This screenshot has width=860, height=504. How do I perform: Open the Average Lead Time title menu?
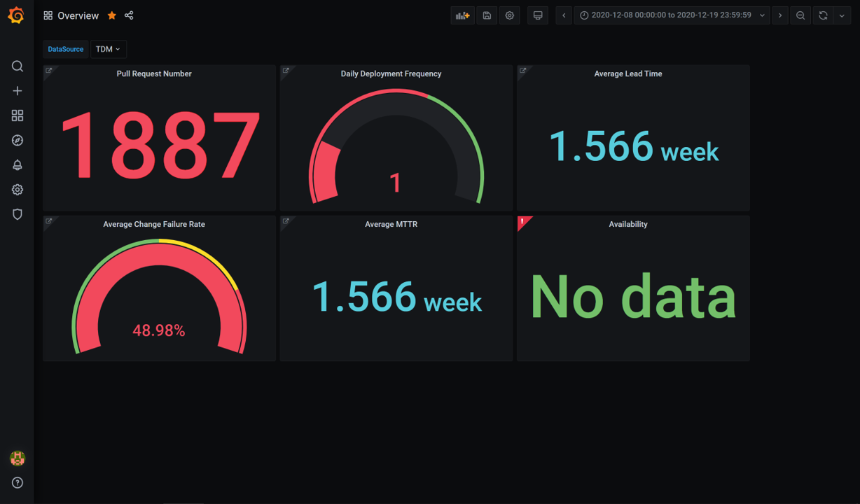click(628, 73)
